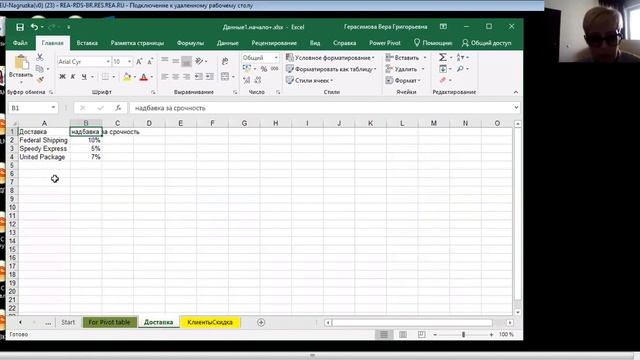This screenshot has height=360, width=640.
Task: Open the Общий number format dropdown
Action: coord(276,58)
